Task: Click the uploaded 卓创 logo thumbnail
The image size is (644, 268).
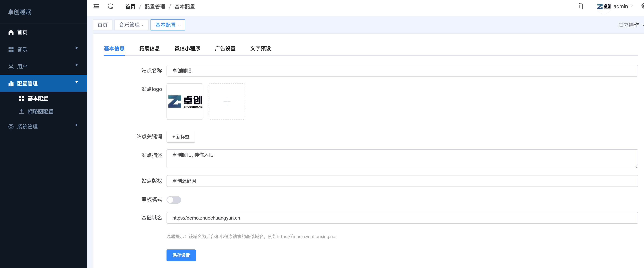Action: pyautogui.click(x=185, y=101)
